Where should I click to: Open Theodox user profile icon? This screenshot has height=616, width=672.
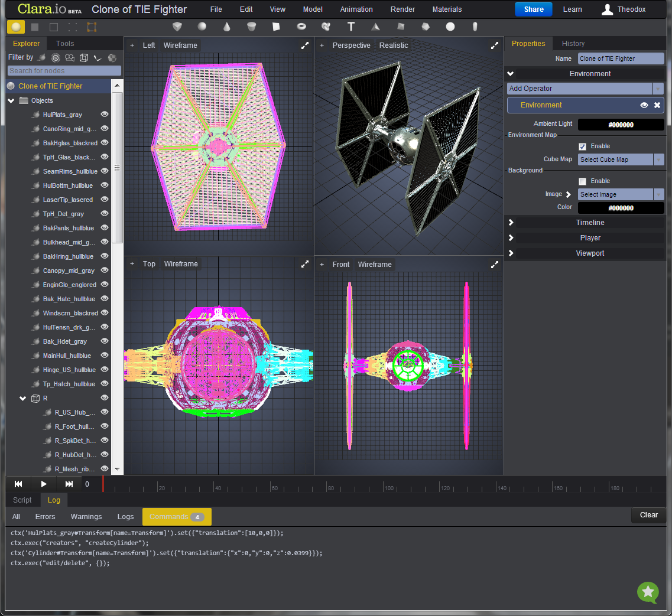click(607, 9)
